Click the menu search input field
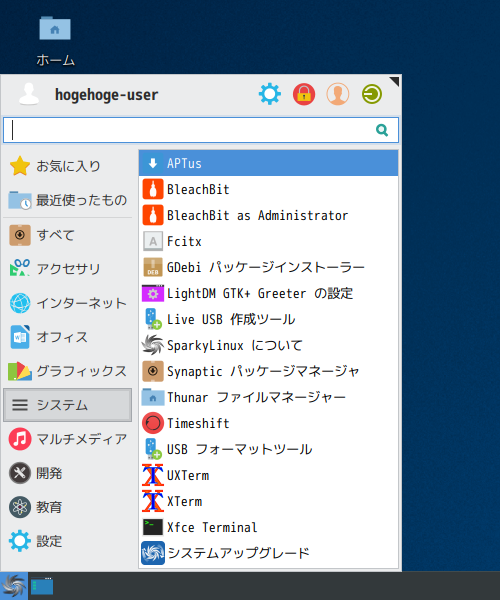This screenshot has width=500, height=600. pyautogui.click(x=201, y=130)
